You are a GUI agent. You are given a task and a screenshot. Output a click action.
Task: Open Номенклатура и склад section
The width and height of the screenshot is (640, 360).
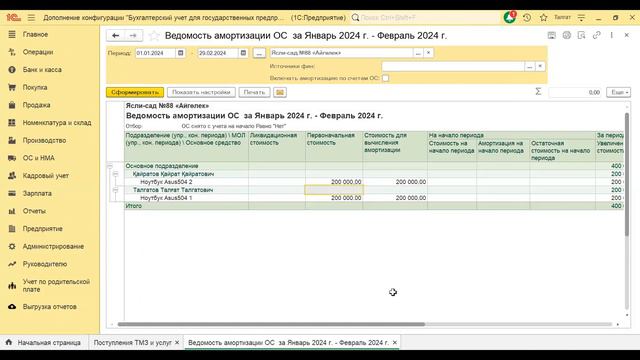pos(57,123)
